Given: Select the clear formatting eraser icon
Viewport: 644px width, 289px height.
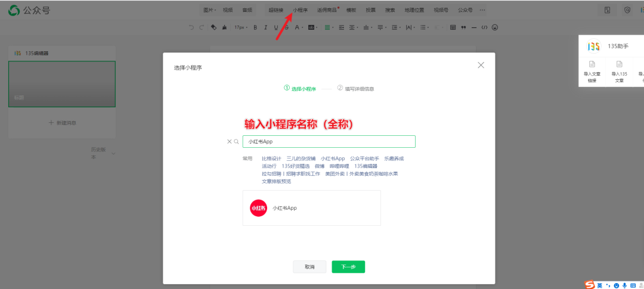Looking at the screenshot, I should coord(213,27).
